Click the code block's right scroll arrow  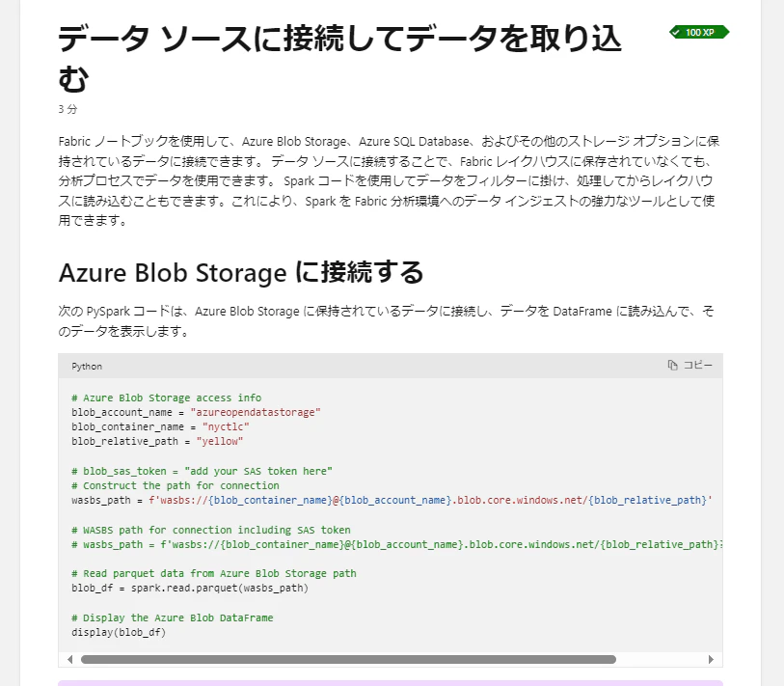(x=711, y=660)
